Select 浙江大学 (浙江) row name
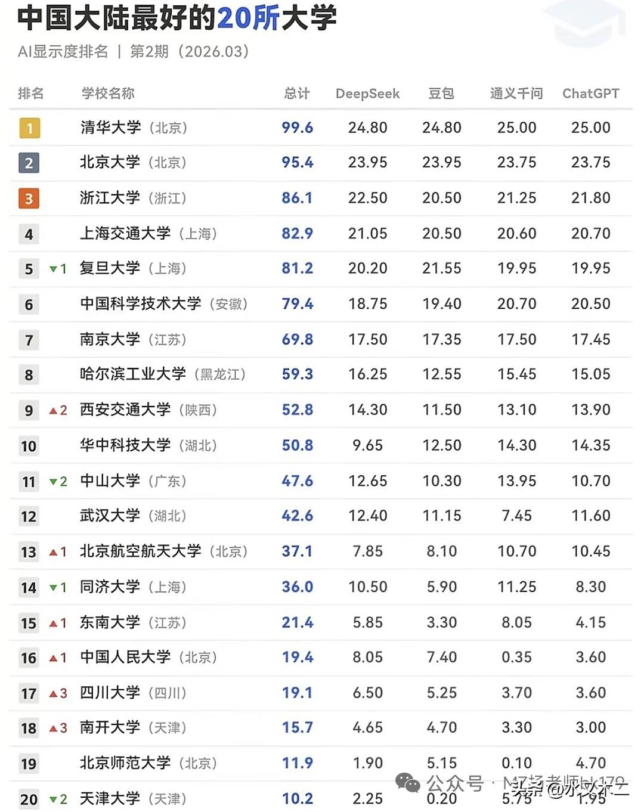Viewport: 644px width, 812px height. 134,198
